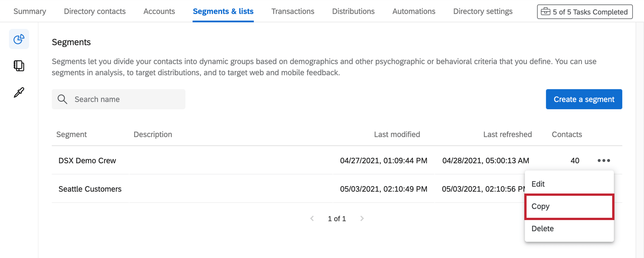Open the Directory contacts tab
Screen dimensions: 644x258
click(x=95, y=11)
